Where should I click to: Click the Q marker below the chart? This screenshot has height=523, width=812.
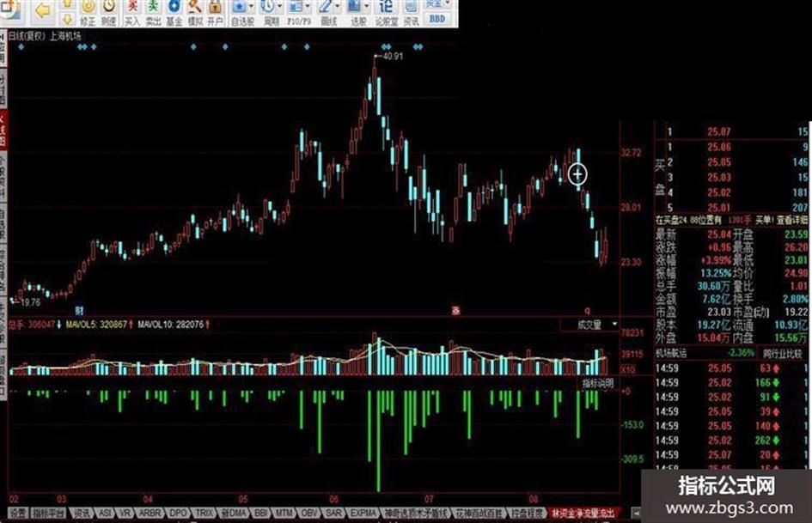(587, 311)
